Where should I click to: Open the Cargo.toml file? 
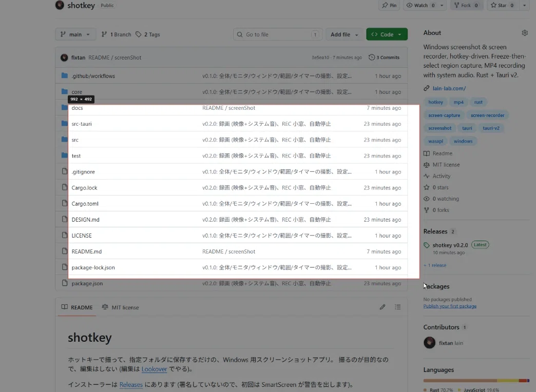click(85, 204)
